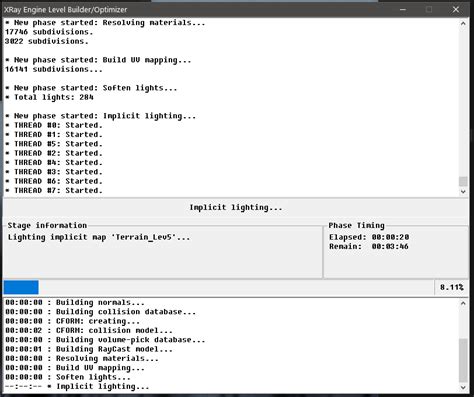Click the 'Lighting implicit map Terrain_Lev5' line
The height and width of the screenshot is (397, 474).
[x=99, y=237]
